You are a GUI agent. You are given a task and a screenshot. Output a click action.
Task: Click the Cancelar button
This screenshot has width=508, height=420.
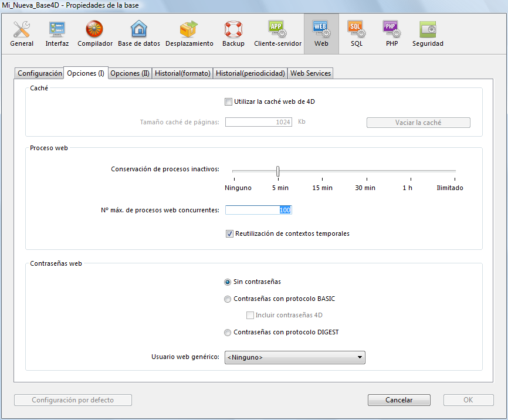pos(399,400)
